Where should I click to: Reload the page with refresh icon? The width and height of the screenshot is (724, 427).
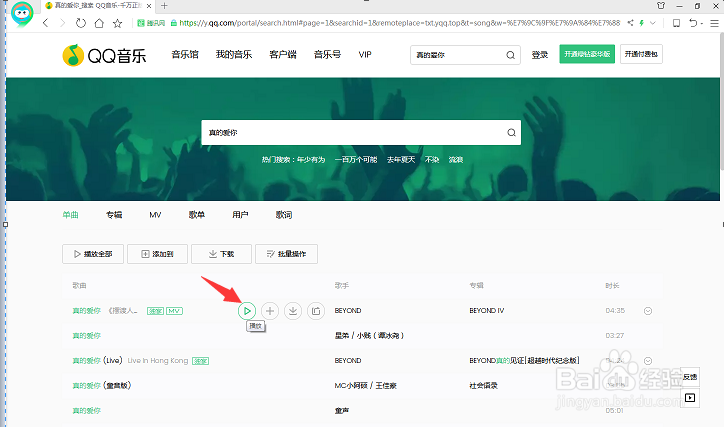tap(81, 23)
